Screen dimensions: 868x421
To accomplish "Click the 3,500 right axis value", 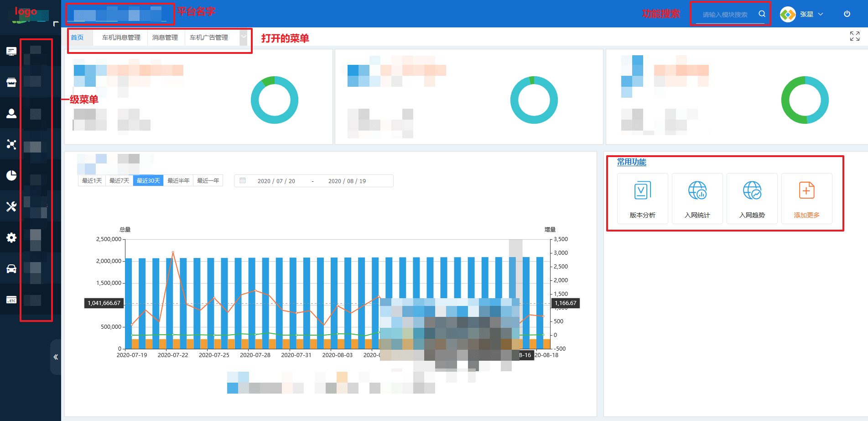I will coord(561,239).
